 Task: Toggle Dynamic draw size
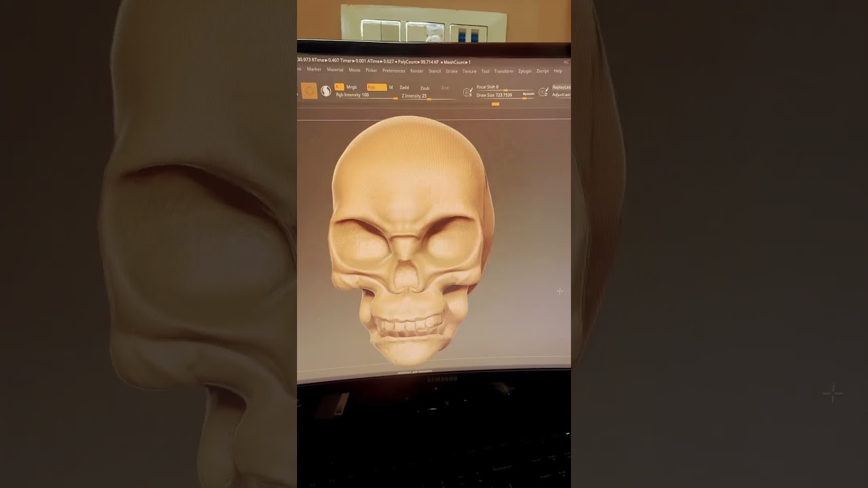point(528,94)
